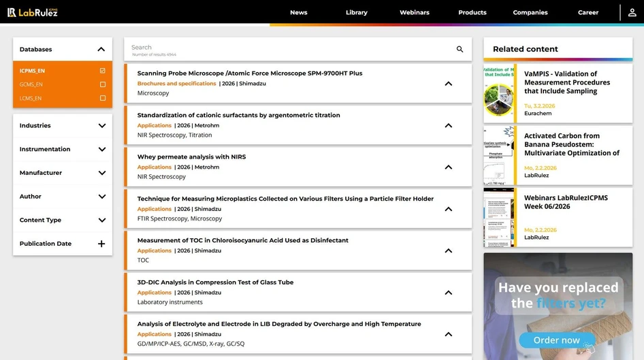This screenshot has height=360, width=644.
Task: Open 3D-DIC Analysis in Compression Test article
Action: (215, 282)
